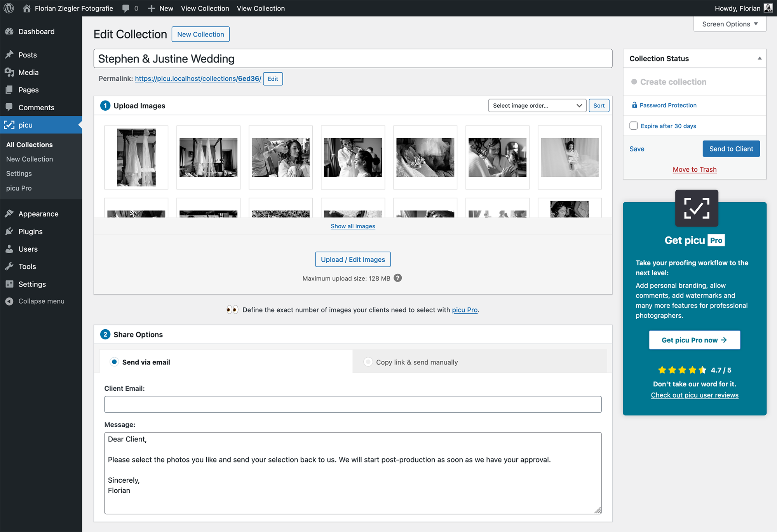Screen dimensions: 777x532
Task: Navigate to New Collection menu item
Action: coord(29,159)
